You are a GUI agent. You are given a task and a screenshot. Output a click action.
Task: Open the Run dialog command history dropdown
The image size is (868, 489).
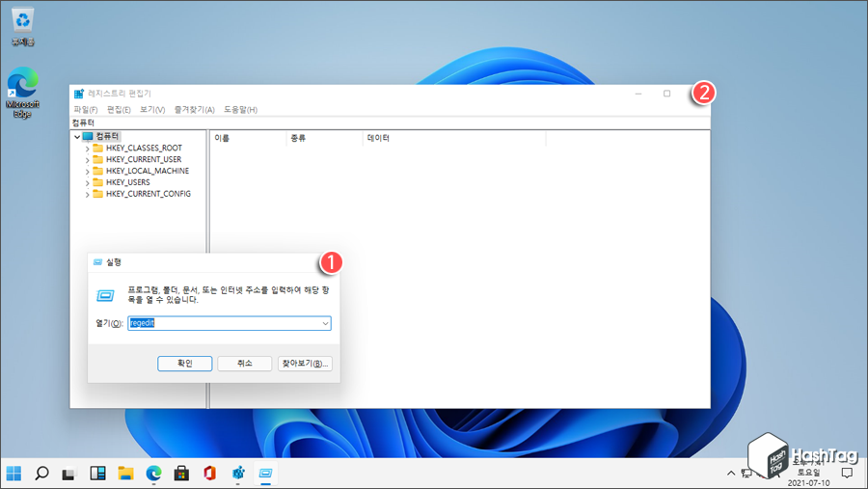pyautogui.click(x=326, y=323)
